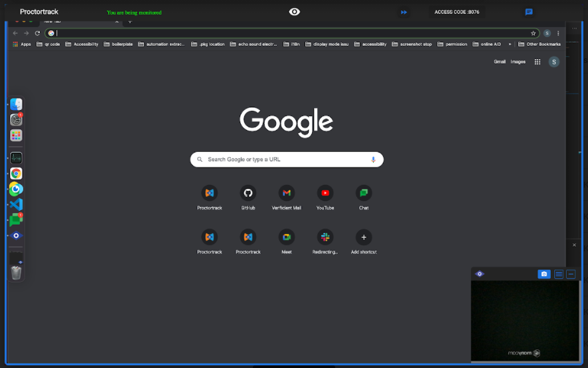Image resolution: width=588 pixels, height=368 pixels.
Task: Open the Accessibility folder next to qr code
Action: (82, 44)
